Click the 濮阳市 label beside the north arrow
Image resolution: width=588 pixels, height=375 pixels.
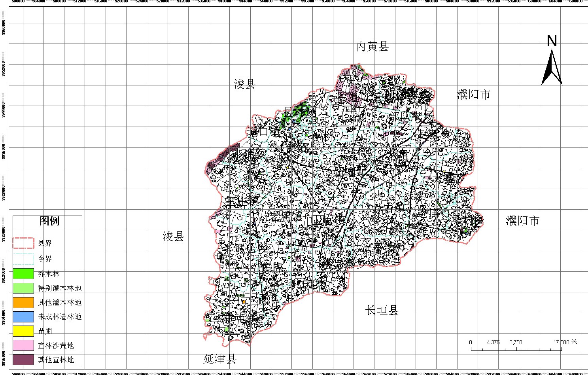(474, 95)
